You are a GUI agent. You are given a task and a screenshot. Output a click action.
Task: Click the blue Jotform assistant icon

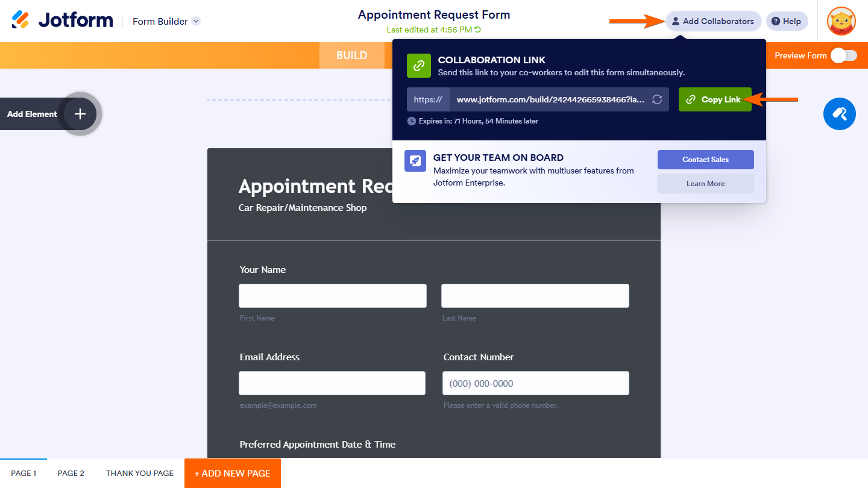pyautogui.click(x=839, y=113)
